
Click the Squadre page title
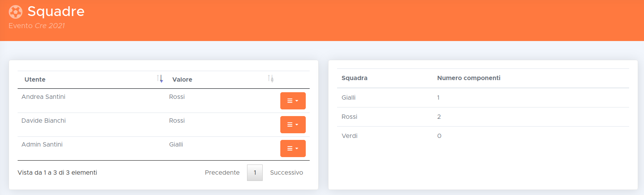(x=56, y=11)
